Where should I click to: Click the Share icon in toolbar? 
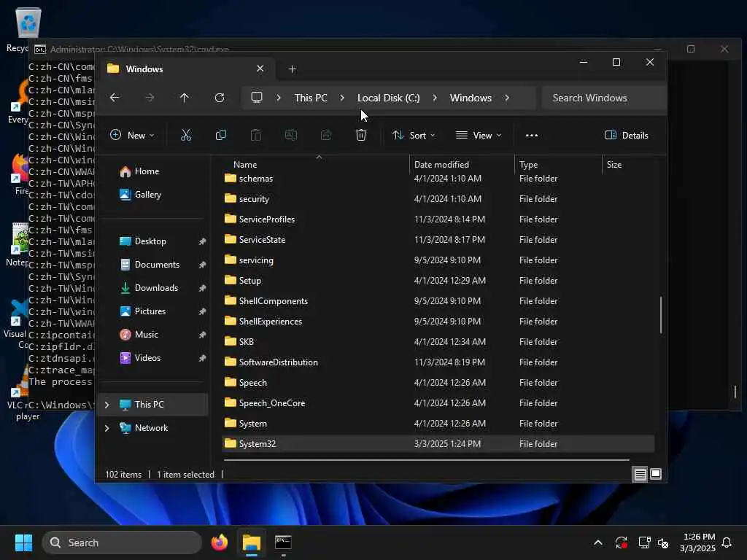click(326, 135)
